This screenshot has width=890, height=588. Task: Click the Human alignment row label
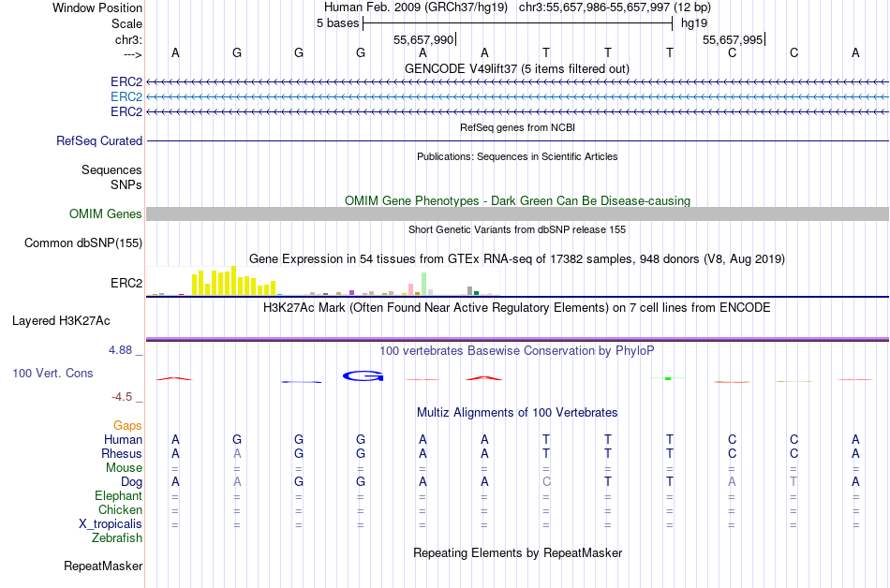pos(123,439)
